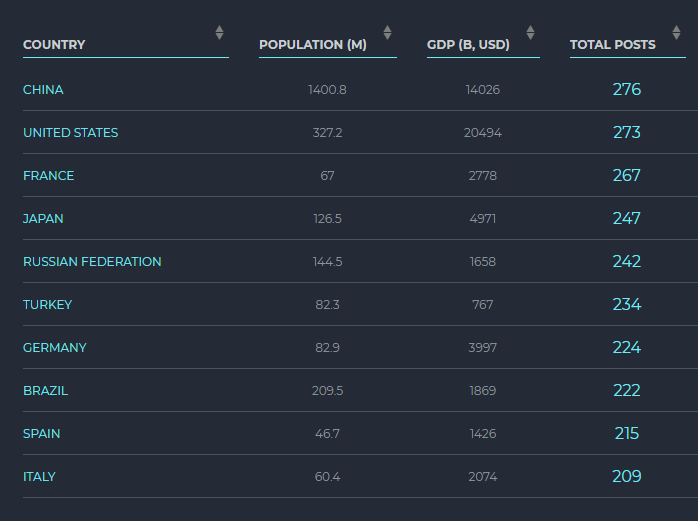Open the Japan country entry
698x521 pixels.
point(43,219)
